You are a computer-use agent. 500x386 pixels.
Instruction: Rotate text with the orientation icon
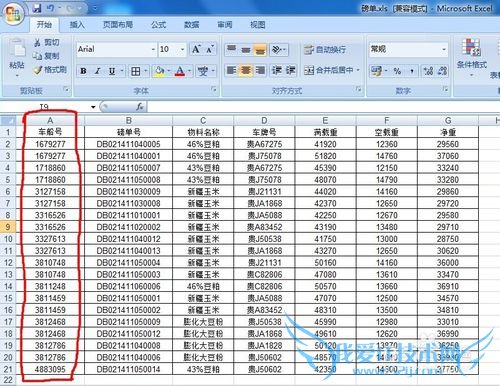(277, 50)
